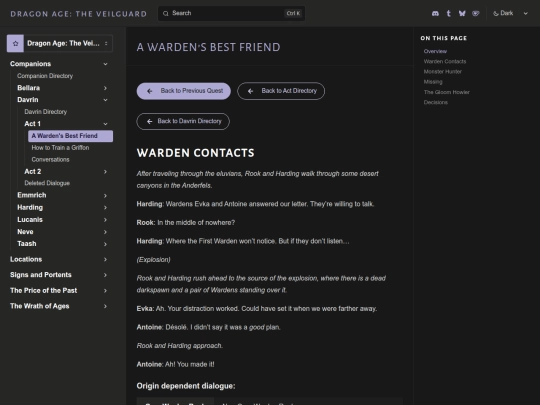The width and height of the screenshot is (540, 405).
Task: Jump to The Gloom Howler section
Action: pos(447,92)
